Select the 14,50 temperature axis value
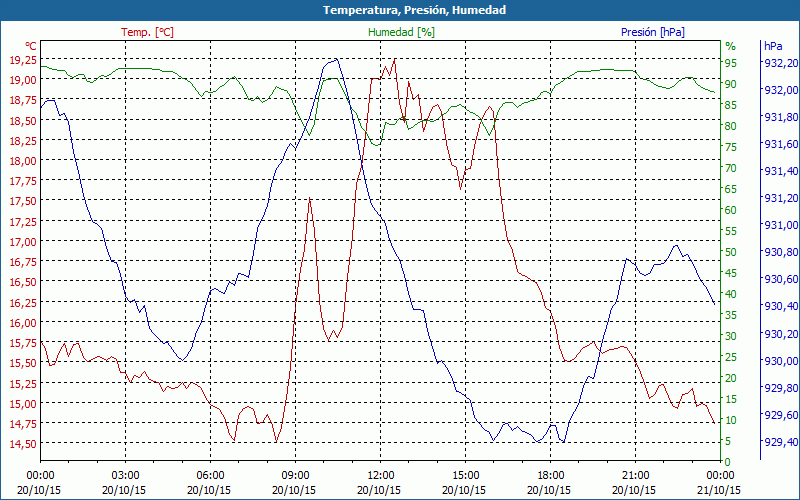This screenshot has height=500, width=800. 23,443
